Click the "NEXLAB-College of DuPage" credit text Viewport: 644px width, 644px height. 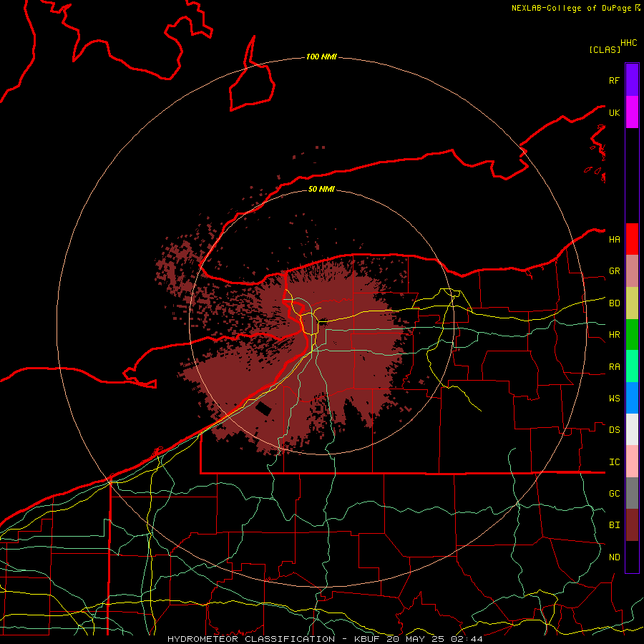tap(572, 8)
